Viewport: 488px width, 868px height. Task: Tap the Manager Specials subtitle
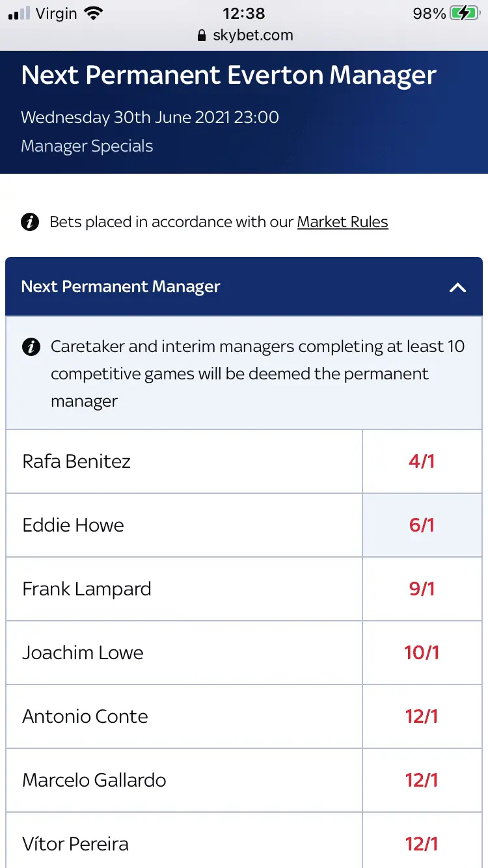(87, 146)
